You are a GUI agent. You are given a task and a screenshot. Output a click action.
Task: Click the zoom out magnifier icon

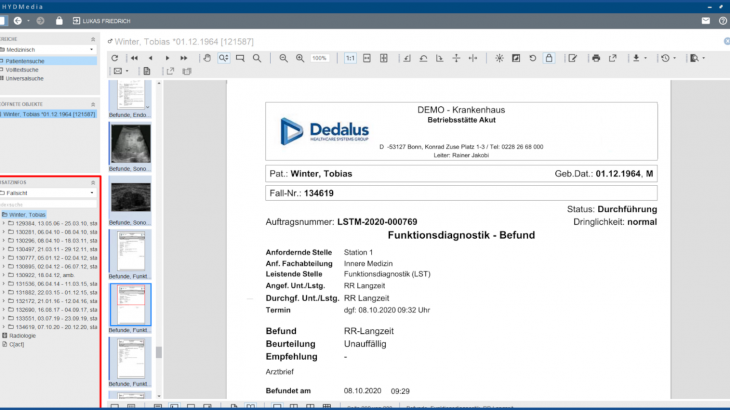coord(284,58)
